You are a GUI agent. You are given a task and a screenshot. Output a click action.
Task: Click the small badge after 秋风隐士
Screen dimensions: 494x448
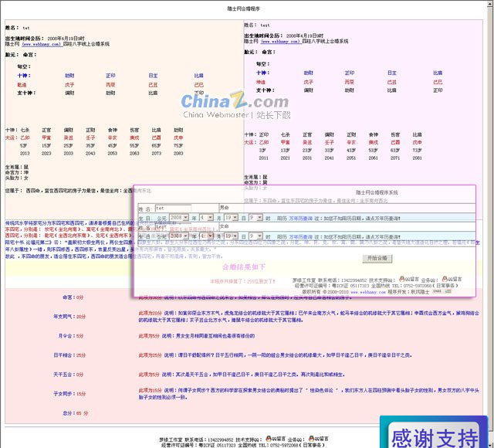tap(442, 292)
